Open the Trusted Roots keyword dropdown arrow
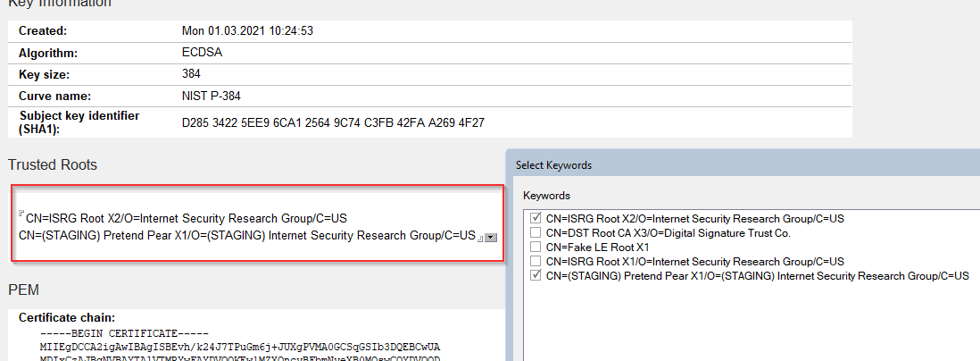This screenshot has height=361, width=980. tap(491, 238)
